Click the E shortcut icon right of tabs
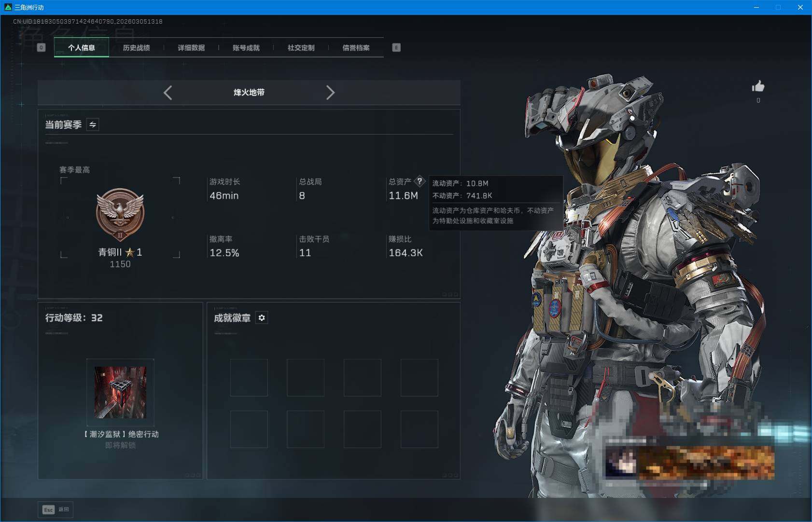812x522 pixels. point(396,47)
